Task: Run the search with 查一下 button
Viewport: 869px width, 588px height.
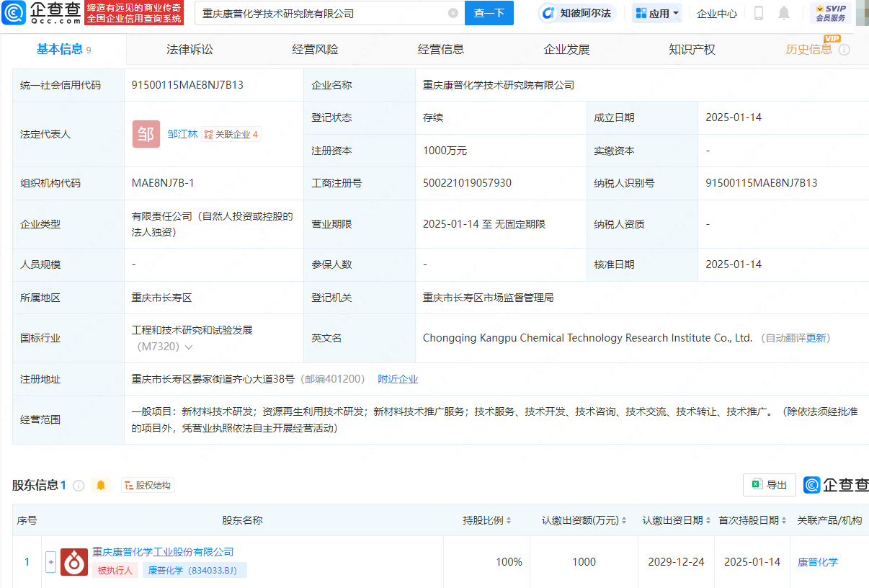Action: pos(489,13)
